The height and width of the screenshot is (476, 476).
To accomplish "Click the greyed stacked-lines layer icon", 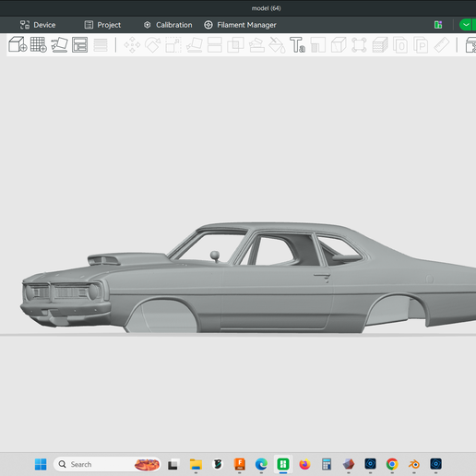I will click(101, 45).
